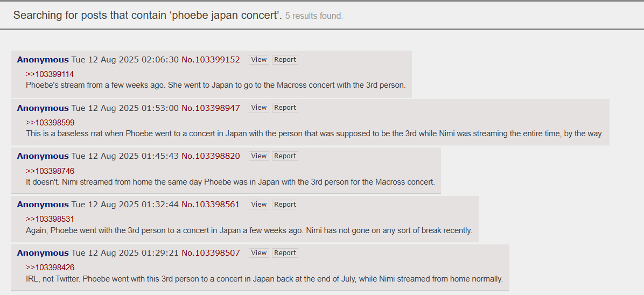Select post number No.103398947
The image size is (644, 295).
pyautogui.click(x=211, y=108)
